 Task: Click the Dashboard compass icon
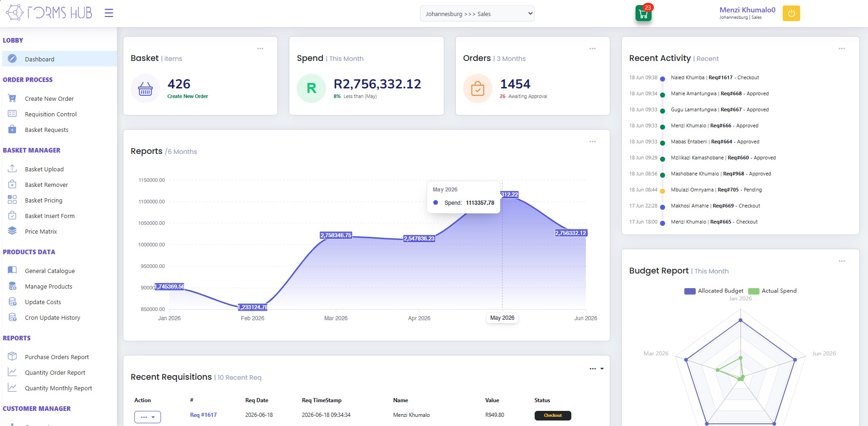pyautogui.click(x=12, y=59)
